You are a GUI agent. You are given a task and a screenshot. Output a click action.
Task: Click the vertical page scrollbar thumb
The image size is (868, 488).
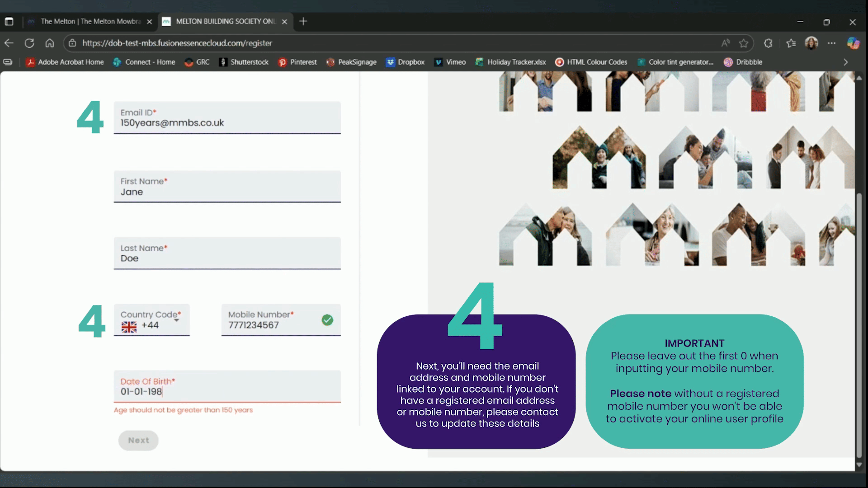click(859, 325)
